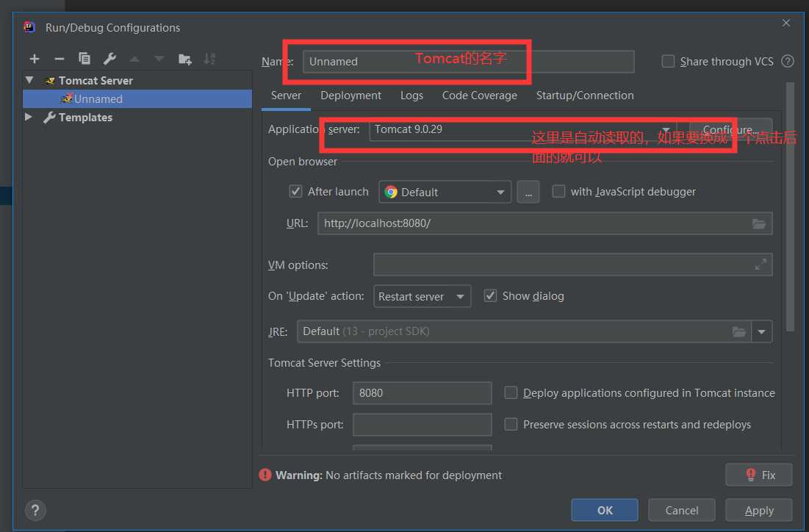This screenshot has width=809, height=532.
Task: Click the browser ellipsis button
Action: 528,192
